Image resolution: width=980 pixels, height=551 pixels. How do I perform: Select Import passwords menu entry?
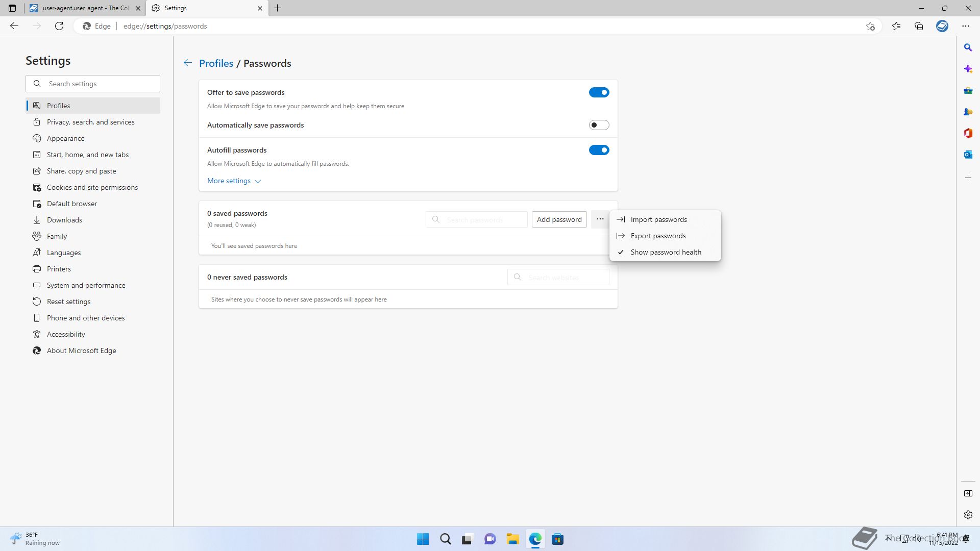click(658, 219)
